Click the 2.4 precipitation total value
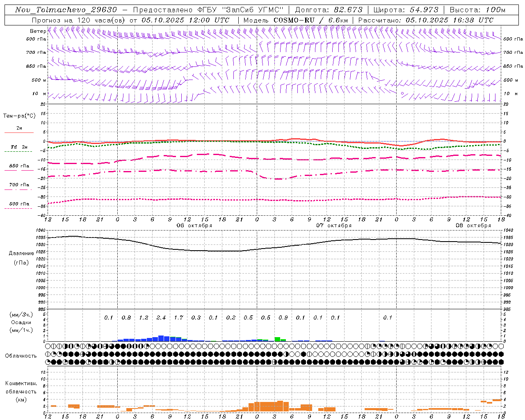Screen dimensions: 525x420 161,318
